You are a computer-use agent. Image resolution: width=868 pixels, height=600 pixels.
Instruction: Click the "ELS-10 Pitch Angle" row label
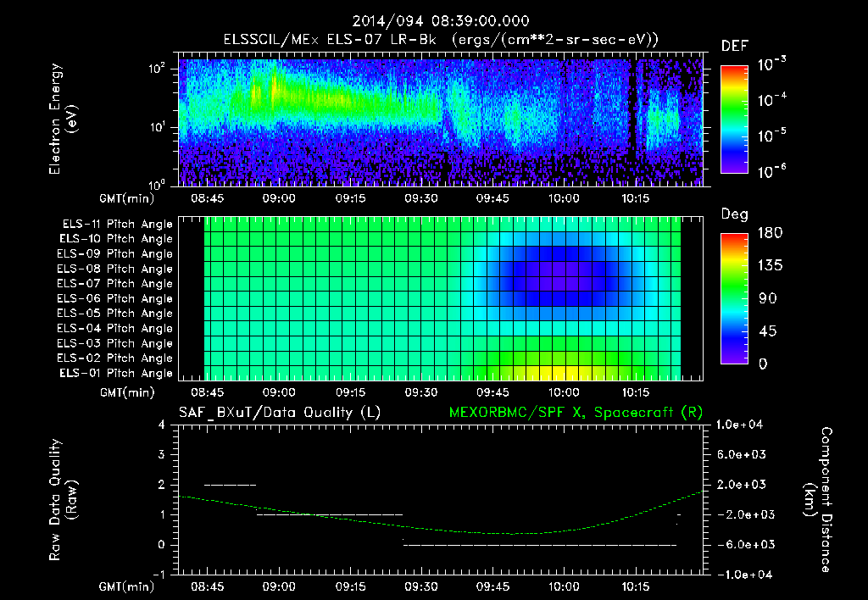(x=116, y=239)
